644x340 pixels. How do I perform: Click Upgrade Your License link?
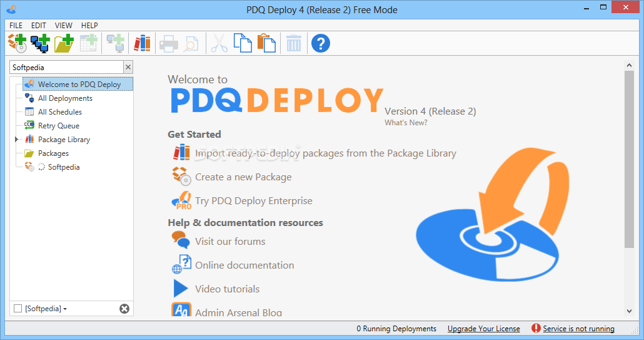(484, 329)
